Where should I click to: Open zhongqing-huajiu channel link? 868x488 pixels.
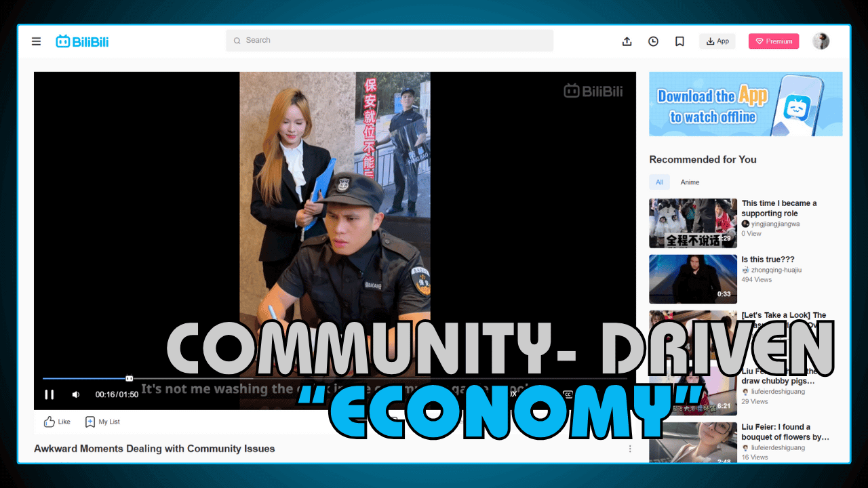(x=776, y=270)
